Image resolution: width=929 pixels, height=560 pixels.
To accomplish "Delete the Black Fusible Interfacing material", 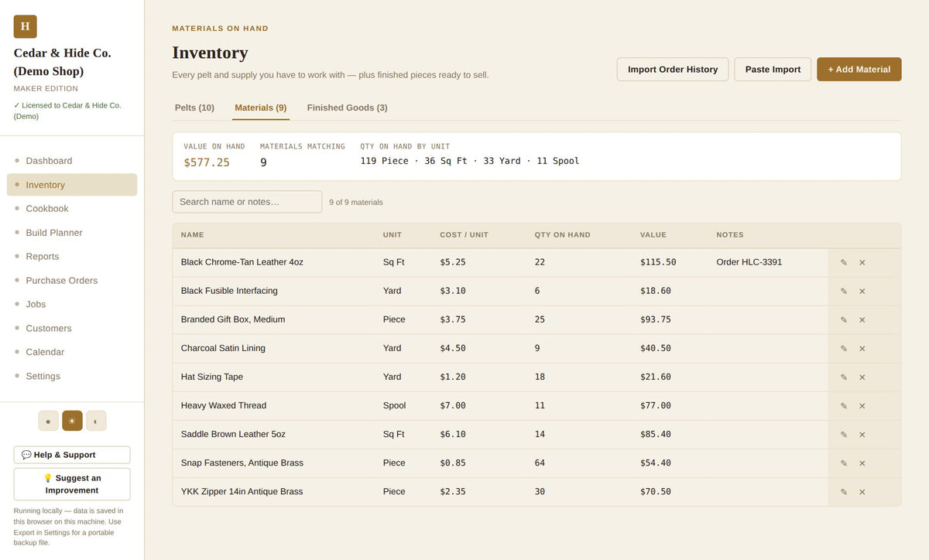I will [x=862, y=292].
